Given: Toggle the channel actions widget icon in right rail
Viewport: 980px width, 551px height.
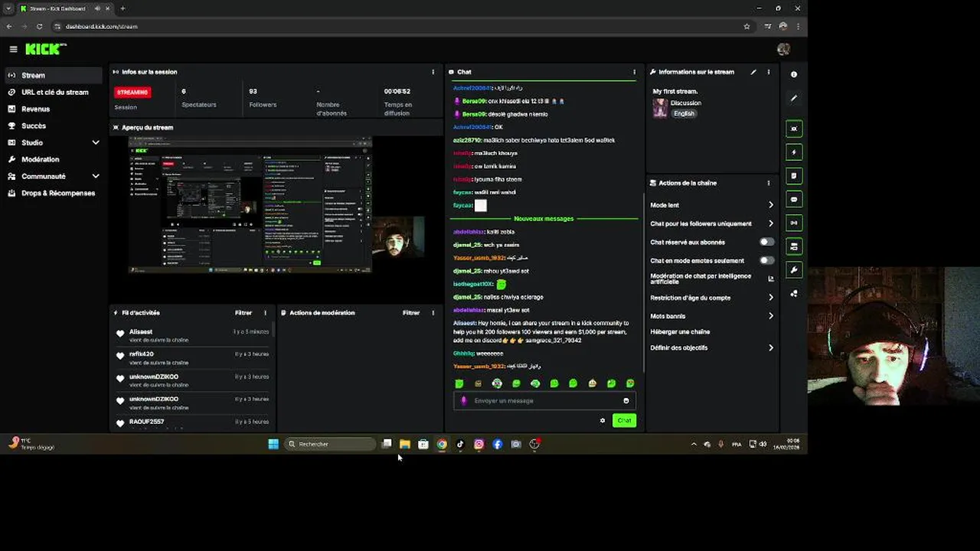Looking at the screenshot, I should click(794, 246).
